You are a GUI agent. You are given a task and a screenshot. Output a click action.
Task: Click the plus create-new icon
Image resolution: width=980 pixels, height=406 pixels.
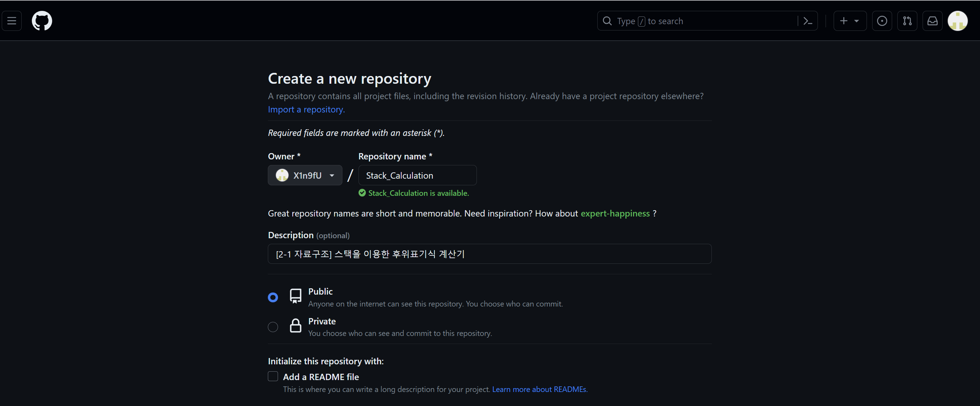(x=843, y=21)
